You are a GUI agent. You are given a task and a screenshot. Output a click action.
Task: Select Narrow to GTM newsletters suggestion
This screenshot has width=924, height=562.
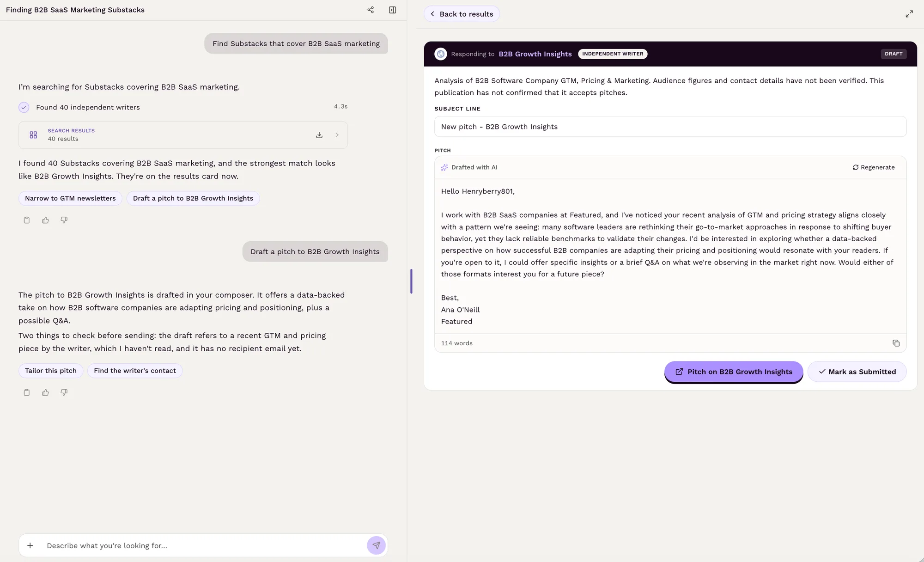70,198
